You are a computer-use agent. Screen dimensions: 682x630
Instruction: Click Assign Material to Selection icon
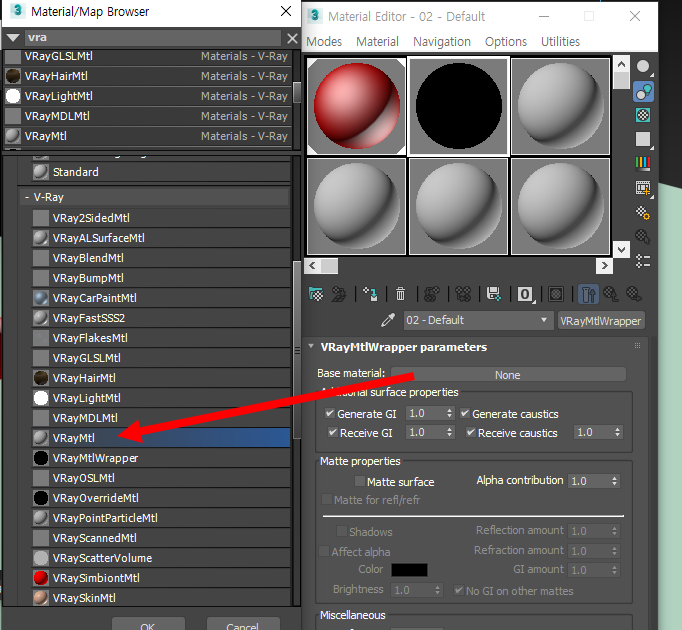370,295
